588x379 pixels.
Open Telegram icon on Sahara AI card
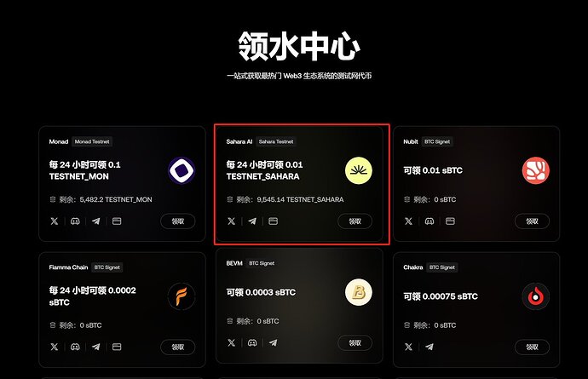point(252,221)
